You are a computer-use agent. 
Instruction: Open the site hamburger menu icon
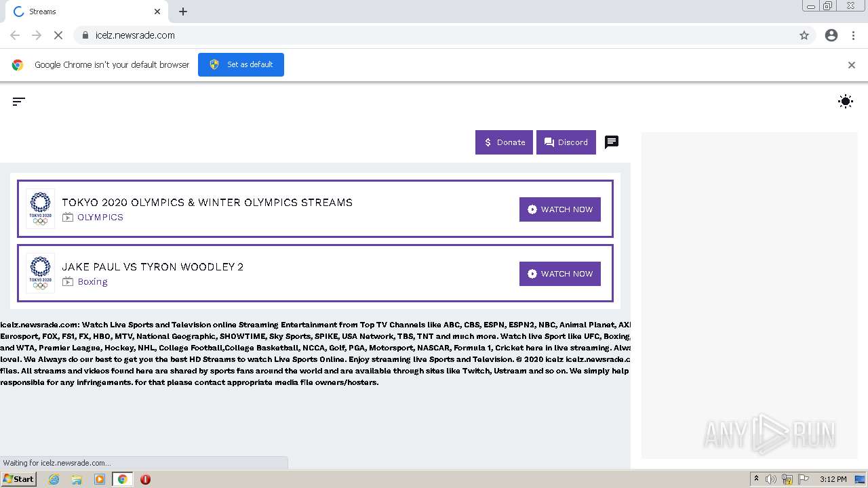pyautogui.click(x=18, y=102)
